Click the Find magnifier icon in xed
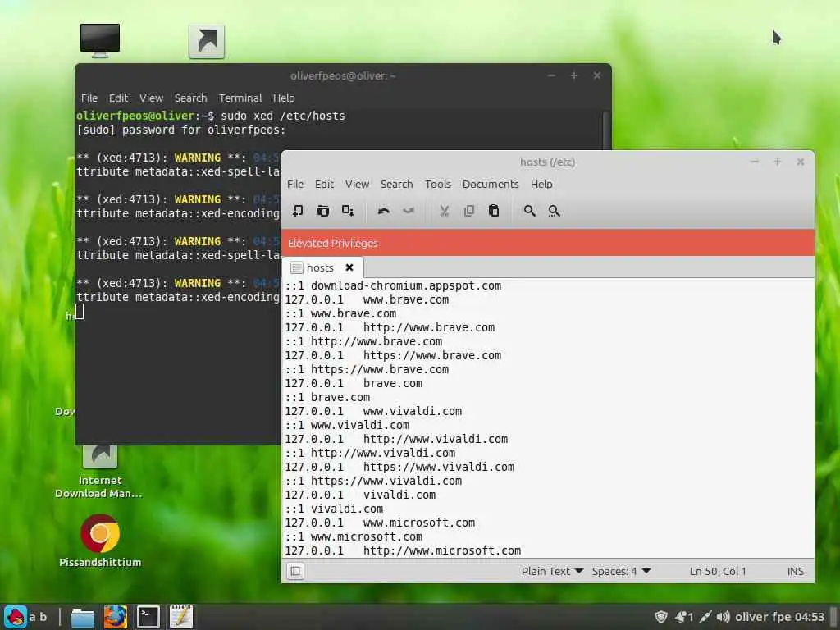840x630 pixels. coord(529,211)
